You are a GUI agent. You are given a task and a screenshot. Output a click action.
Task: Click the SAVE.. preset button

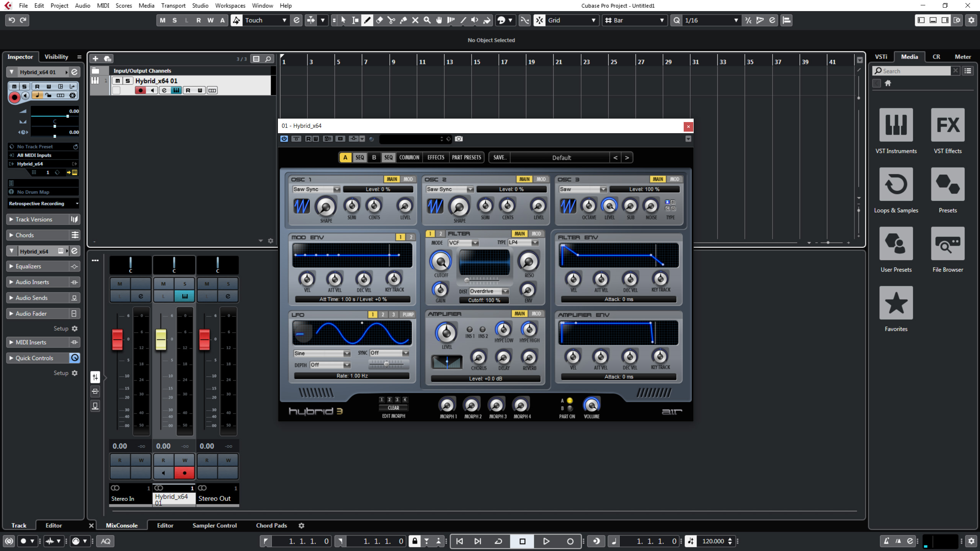500,157
